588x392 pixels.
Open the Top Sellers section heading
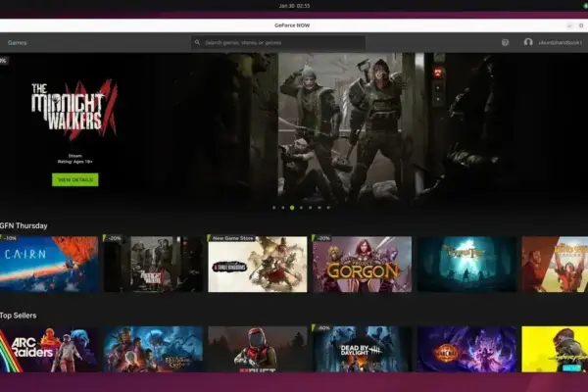(x=19, y=316)
